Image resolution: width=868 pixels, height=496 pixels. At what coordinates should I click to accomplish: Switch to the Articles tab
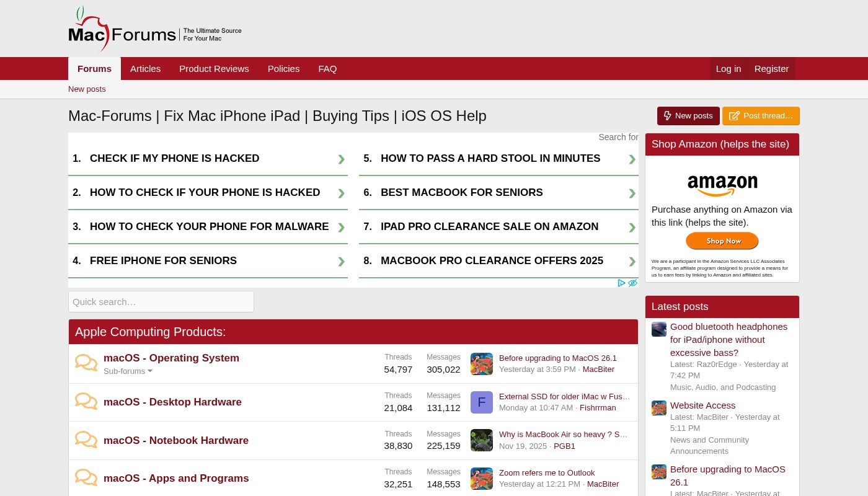pos(145,69)
